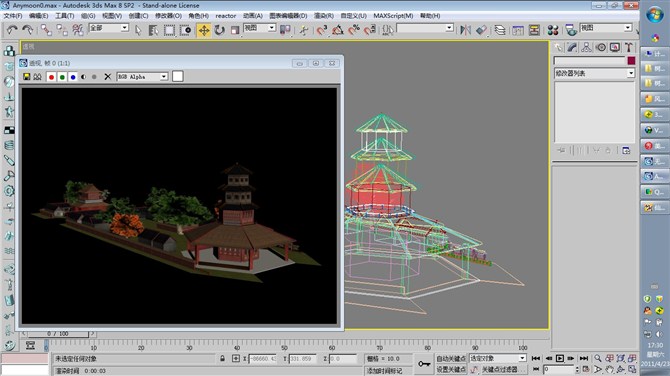Open the Material Editor spheres icon
670x376 pixels.
553,30
